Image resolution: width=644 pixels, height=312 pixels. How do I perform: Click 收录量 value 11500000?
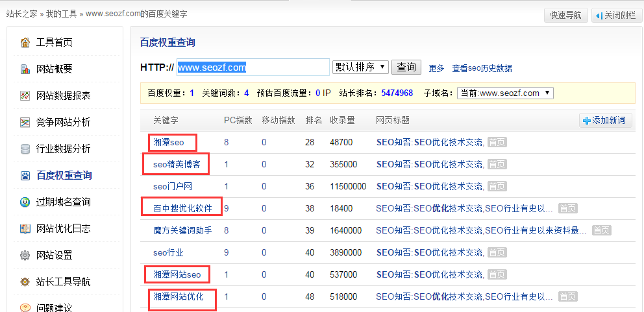pos(348,186)
